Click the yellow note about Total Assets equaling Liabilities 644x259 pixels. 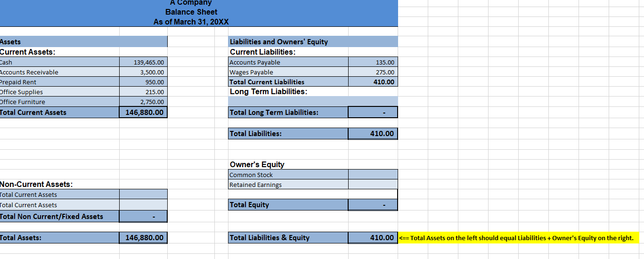519,238
